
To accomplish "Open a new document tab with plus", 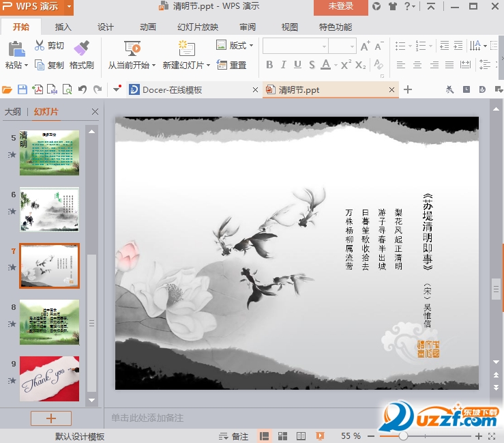I will (408, 89).
